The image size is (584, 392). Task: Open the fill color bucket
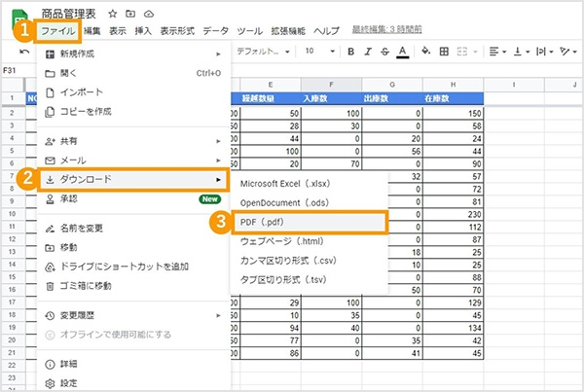click(425, 51)
